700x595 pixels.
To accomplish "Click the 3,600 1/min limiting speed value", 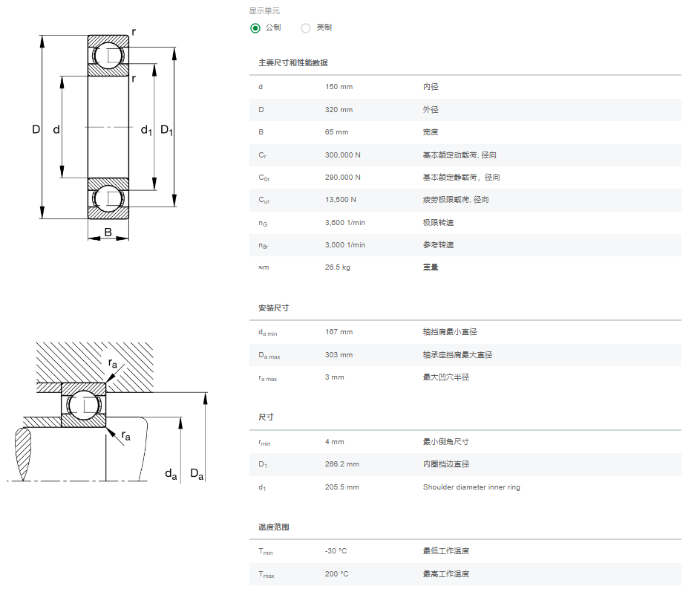I will tap(345, 222).
